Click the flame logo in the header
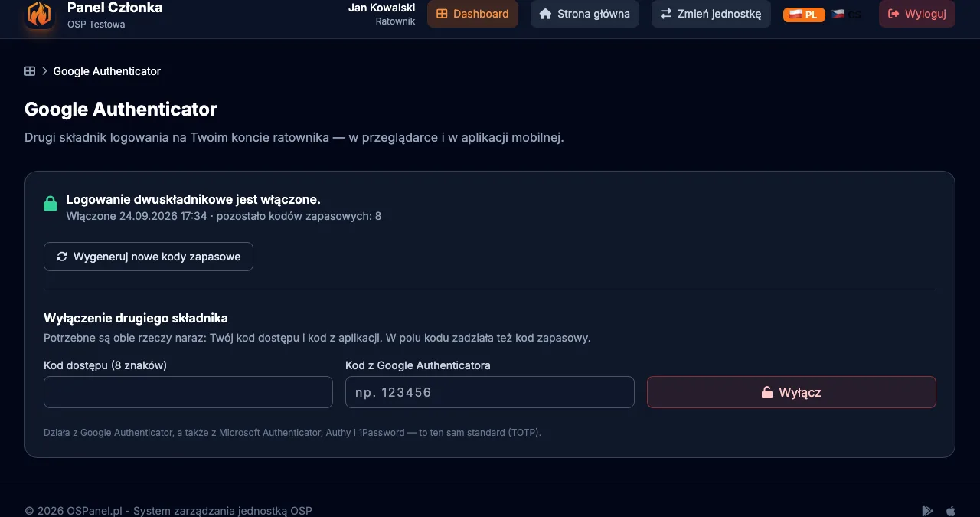Image resolution: width=980 pixels, height=517 pixels. pyautogui.click(x=39, y=14)
